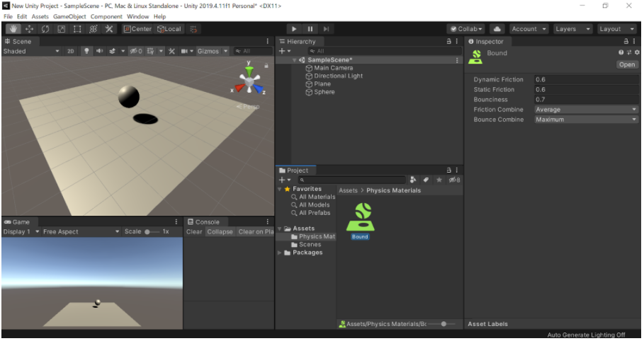Select the Hand tool in toolbar
Image resolution: width=644 pixels, height=341 pixels.
[13, 29]
